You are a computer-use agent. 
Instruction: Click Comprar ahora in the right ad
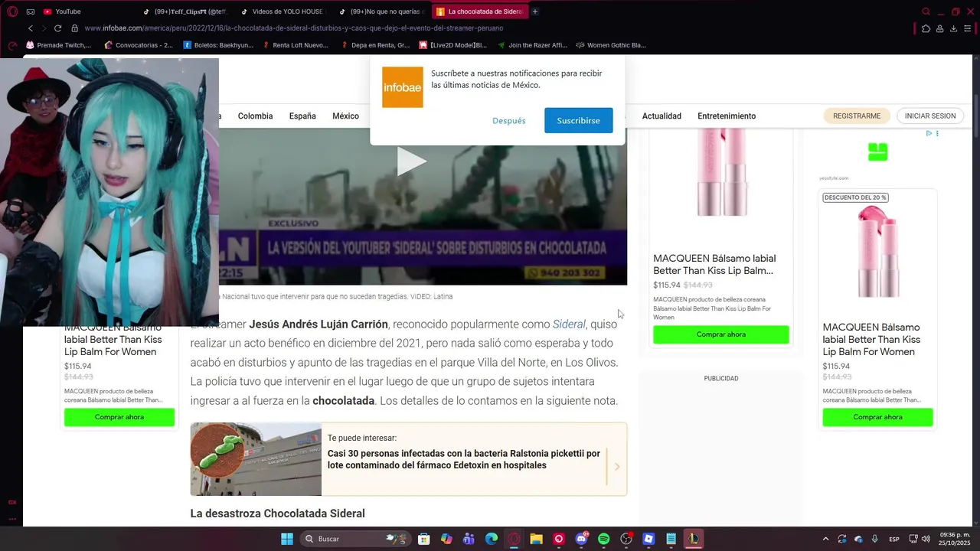[x=877, y=417]
